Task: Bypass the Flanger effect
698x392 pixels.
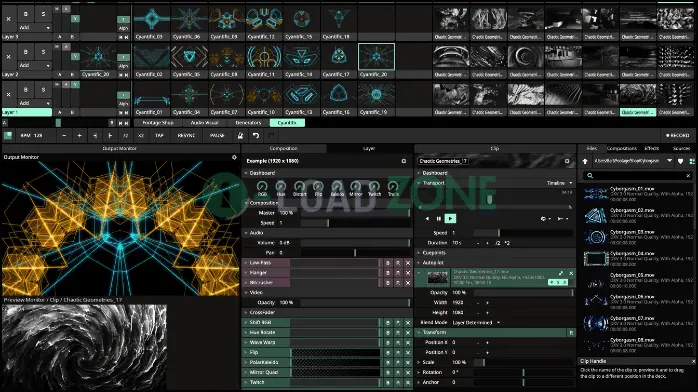Action: (x=388, y=273)
